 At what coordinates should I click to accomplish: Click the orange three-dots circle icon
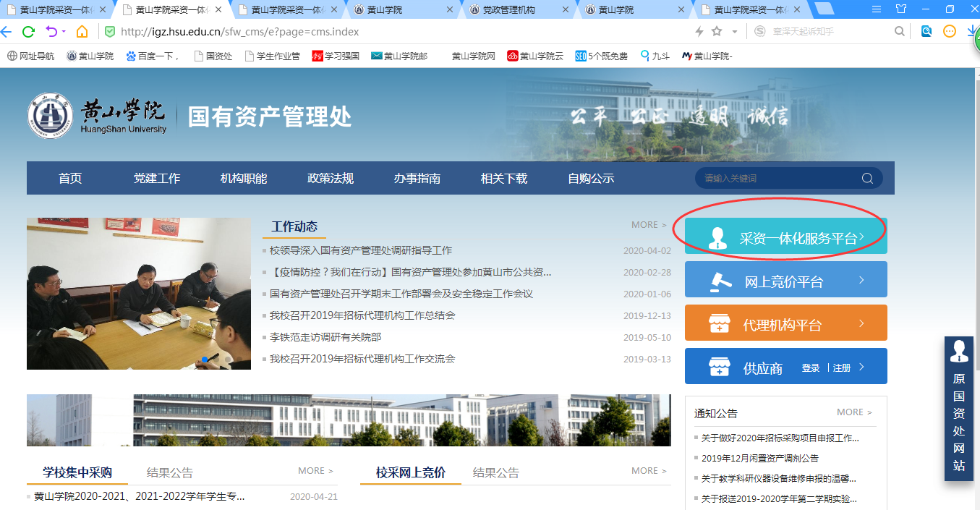(x=950, y=32)
